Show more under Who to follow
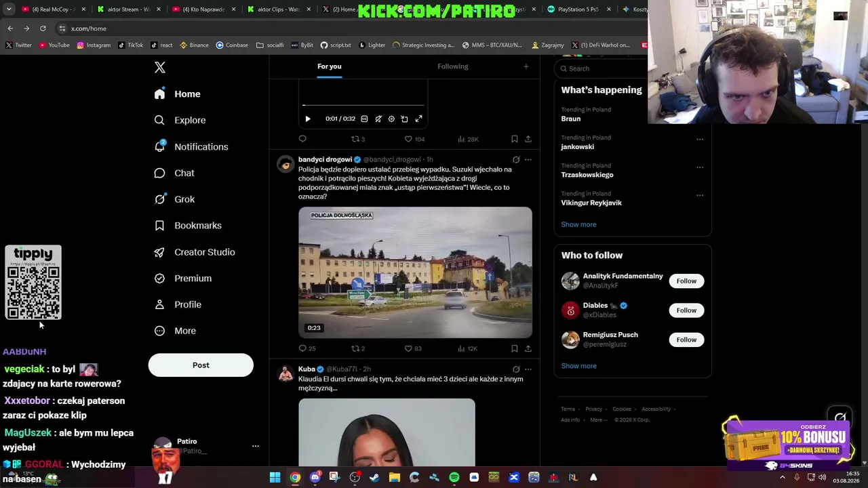This screenshot has width=868, height=488. pos(579,366)
